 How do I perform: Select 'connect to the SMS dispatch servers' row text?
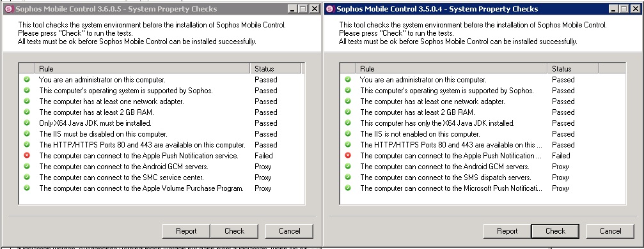[x=446, y=177]
